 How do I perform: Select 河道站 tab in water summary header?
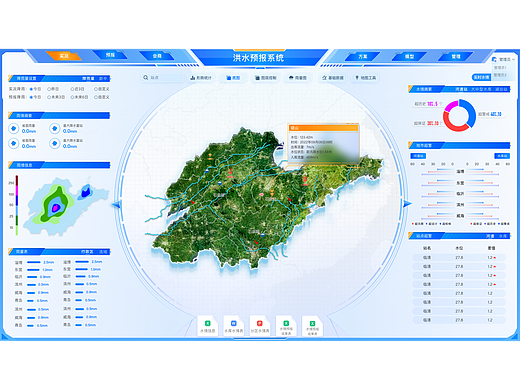point(462,89)
